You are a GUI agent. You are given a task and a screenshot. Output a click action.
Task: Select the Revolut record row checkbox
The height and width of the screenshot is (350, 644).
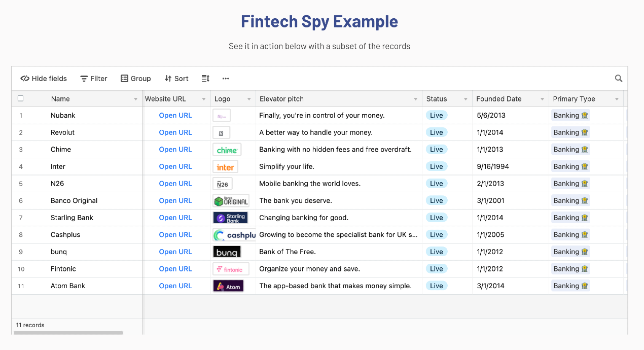pos(20,132)
